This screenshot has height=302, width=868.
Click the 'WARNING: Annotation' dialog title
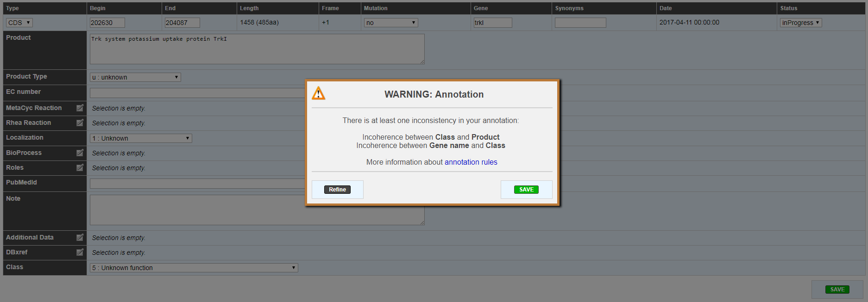pyautogui.click(x=434, y=94)
